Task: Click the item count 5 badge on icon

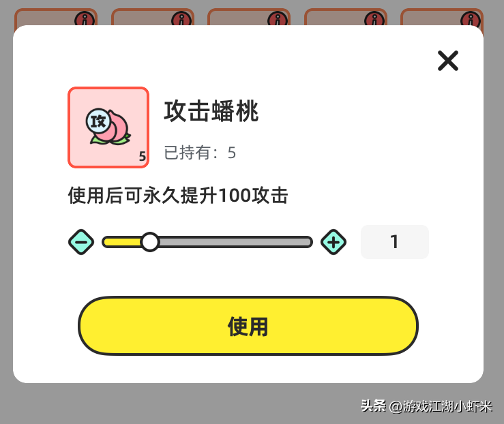Action: pyautogui.click(x=143, y=156)
